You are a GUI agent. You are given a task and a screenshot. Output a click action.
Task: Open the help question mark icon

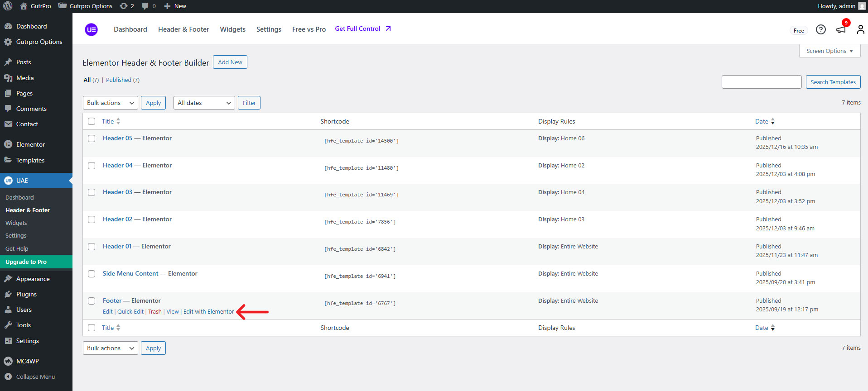[x=820, y=29]
